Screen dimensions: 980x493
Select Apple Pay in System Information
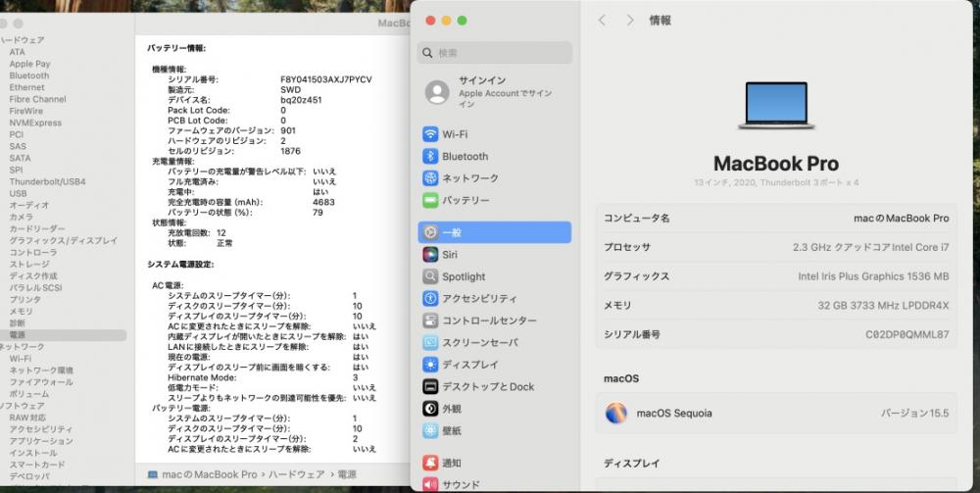29,64
